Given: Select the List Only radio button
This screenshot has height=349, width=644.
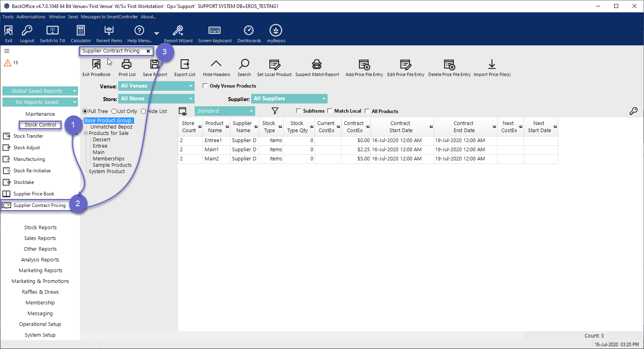Looking at the screenshot, I should 114,111.
